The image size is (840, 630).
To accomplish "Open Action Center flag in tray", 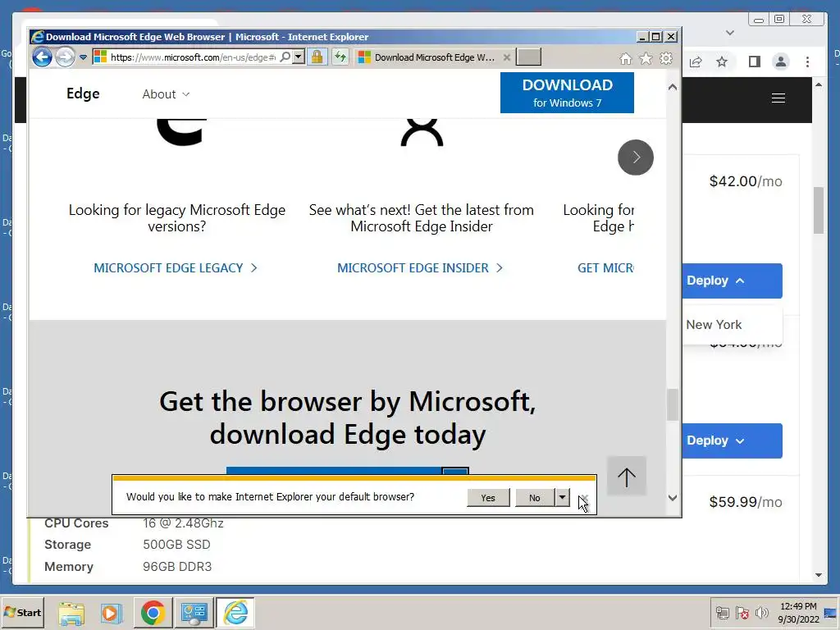I will point(742,613).
